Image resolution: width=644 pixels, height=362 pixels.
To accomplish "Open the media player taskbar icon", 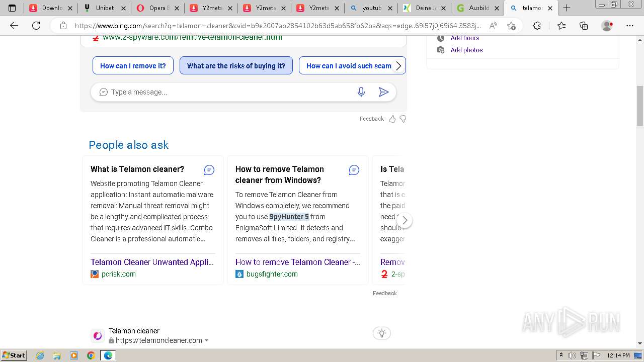I will [74, 355].
